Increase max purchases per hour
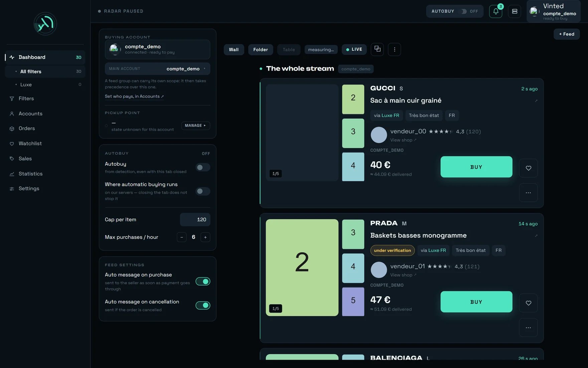This screenshot has height=368, width=588. tap(205, 237)
